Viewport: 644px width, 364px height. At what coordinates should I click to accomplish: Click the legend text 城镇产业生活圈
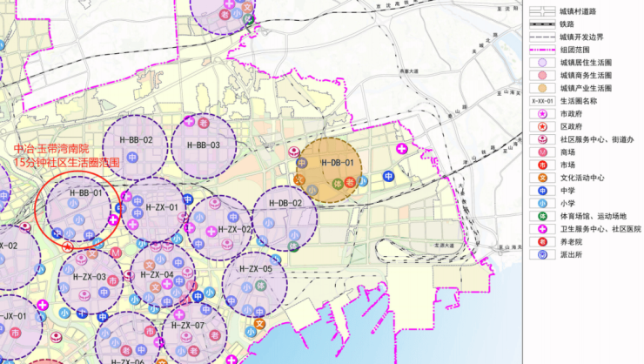coord(586,88)
